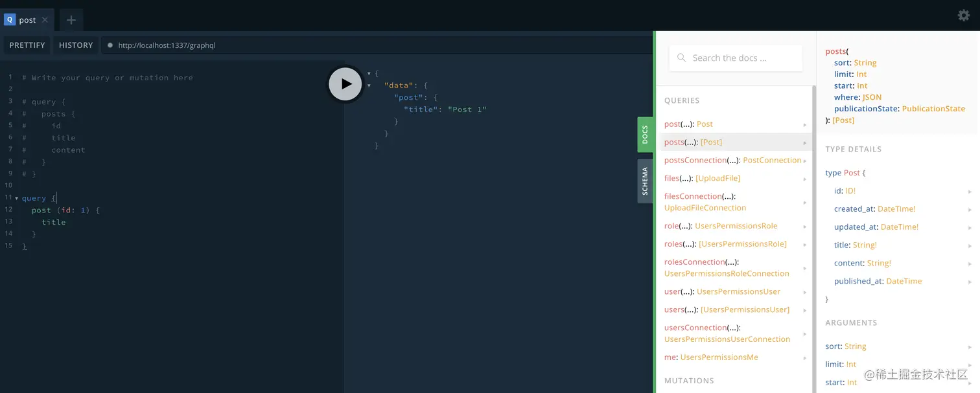Open limit: Int argument under ARGUMENTS
Screen dimensions: 980x393
(898, 365)
